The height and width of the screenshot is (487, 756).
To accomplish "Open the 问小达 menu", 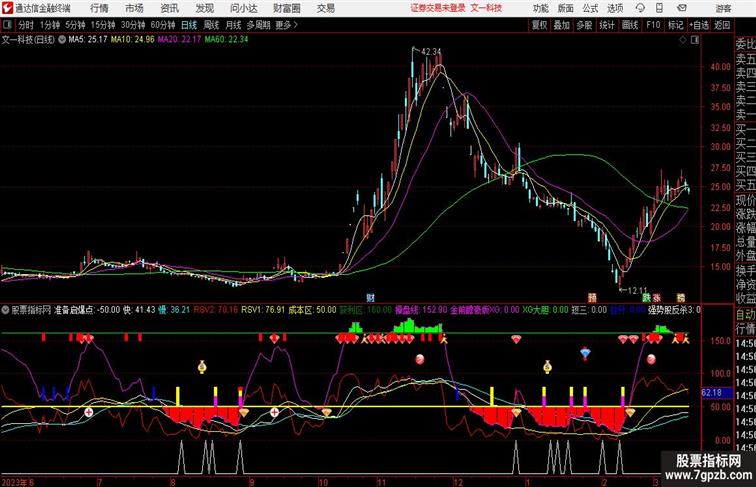I will click(x=244, y=8).
